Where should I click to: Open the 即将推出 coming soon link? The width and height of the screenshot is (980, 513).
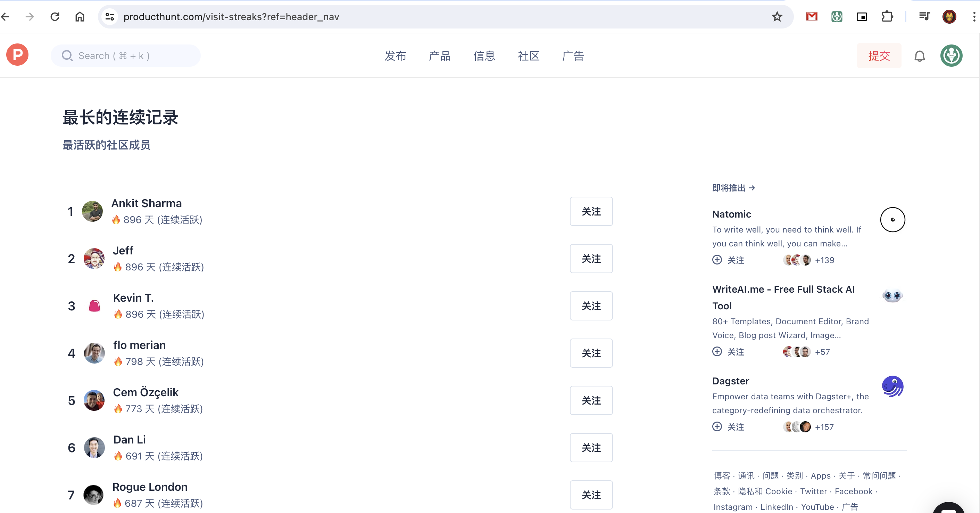[x=733, y=188]
